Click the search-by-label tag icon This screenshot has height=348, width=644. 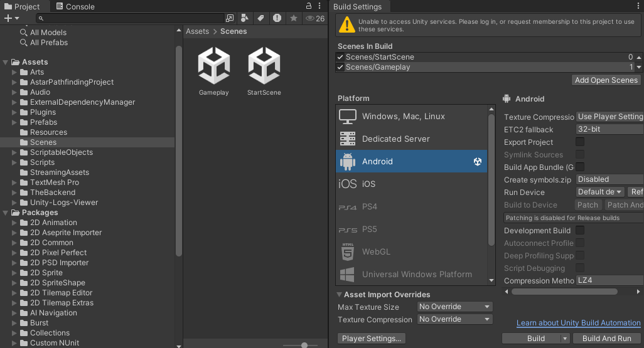coord(260,18)
